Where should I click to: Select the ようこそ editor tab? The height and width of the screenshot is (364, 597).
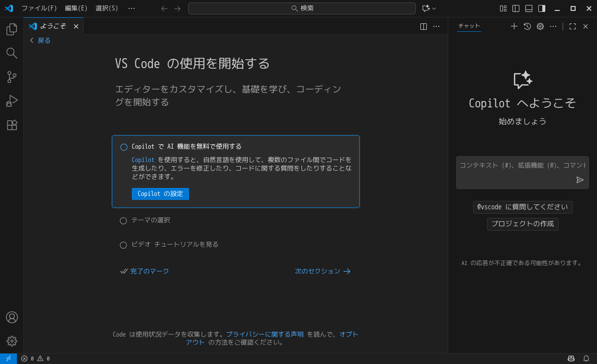click(x=54, y=26)
